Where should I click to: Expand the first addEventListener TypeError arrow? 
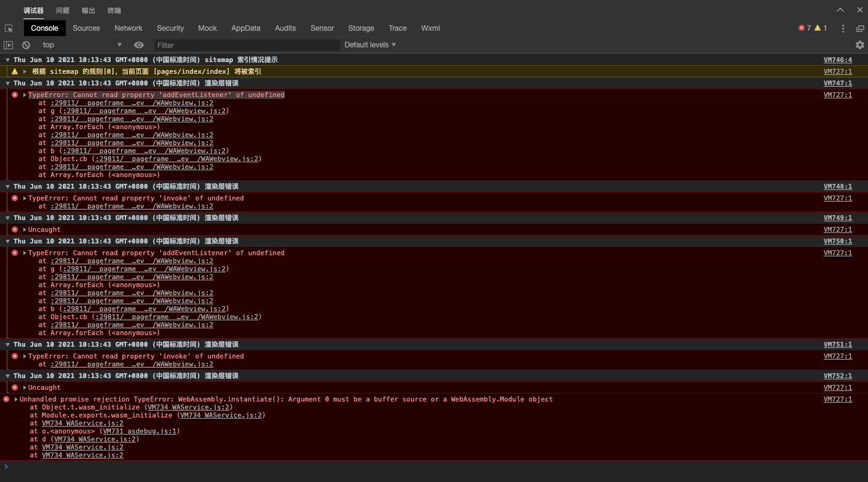[25, 95]
